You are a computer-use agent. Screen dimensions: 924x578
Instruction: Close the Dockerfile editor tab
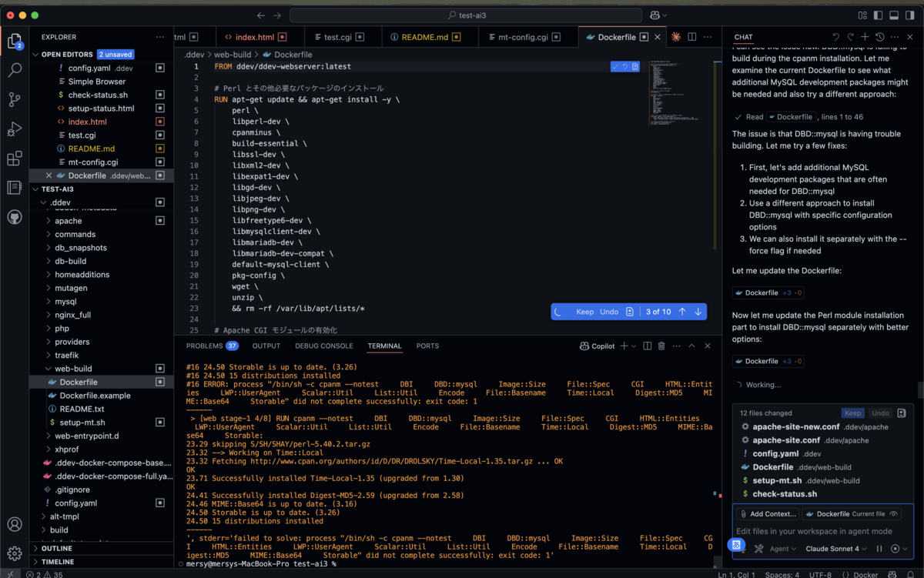click(657, 37)
